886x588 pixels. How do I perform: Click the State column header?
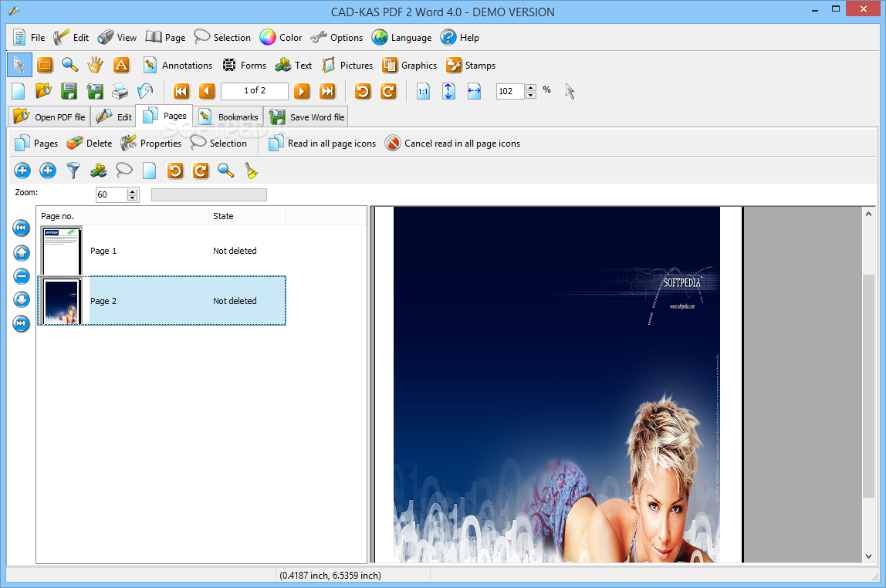(247, 216)
